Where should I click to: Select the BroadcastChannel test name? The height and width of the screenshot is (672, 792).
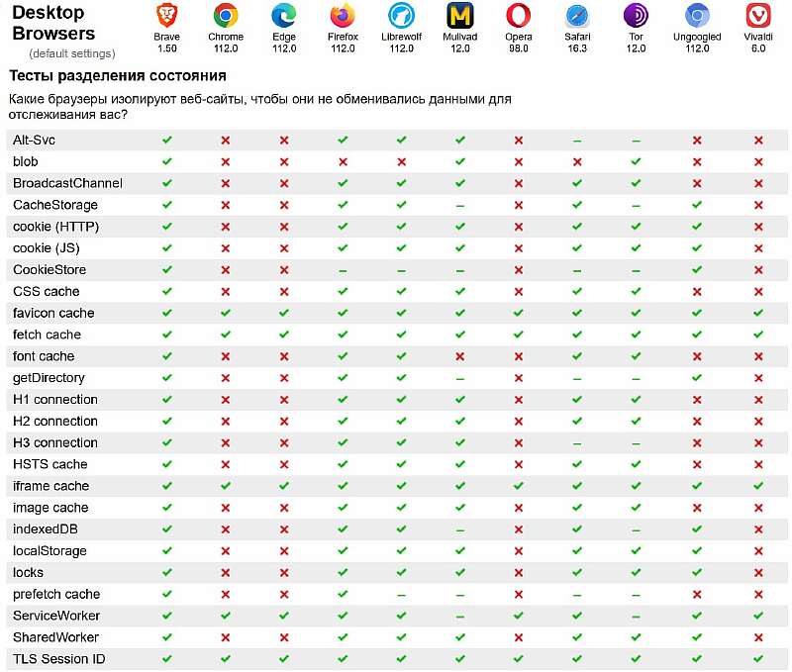(x=67, y=183)
